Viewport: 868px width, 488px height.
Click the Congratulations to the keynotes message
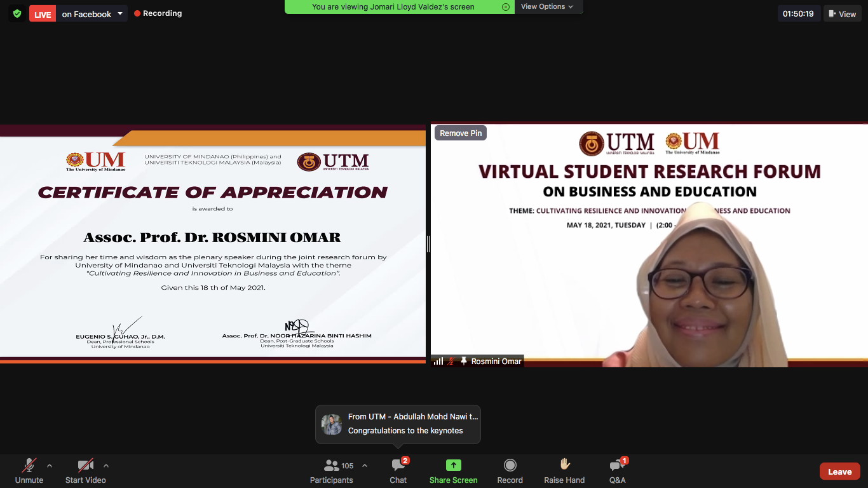click(x=405, y=431)
